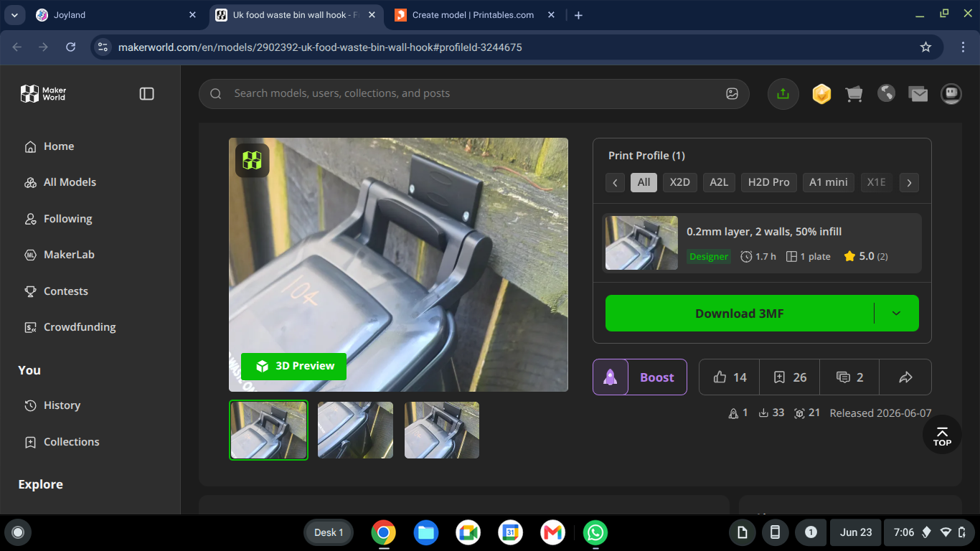980x551 pixels.
Task: Click the share arrow icon
Action: pos(905,377)
